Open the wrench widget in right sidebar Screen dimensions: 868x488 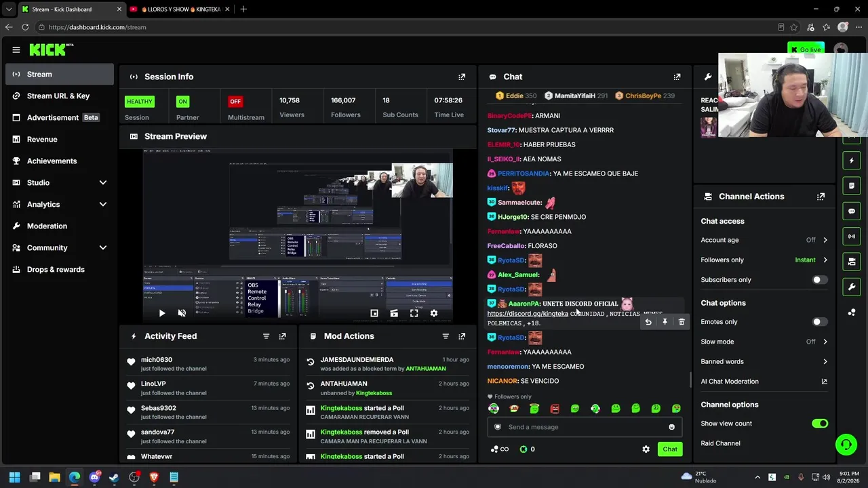(852, 287)
